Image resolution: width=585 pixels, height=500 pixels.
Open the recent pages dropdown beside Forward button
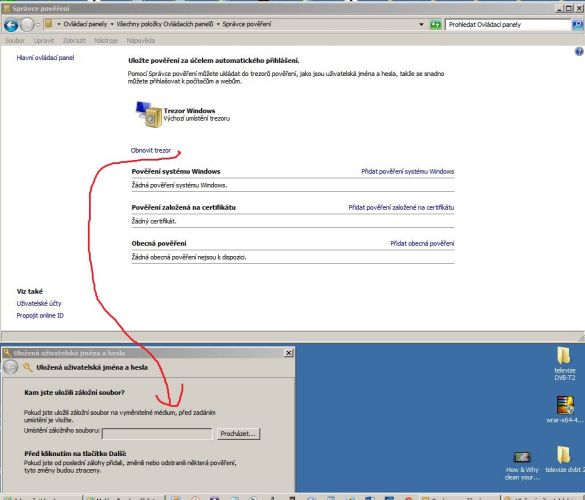[37, 25]
